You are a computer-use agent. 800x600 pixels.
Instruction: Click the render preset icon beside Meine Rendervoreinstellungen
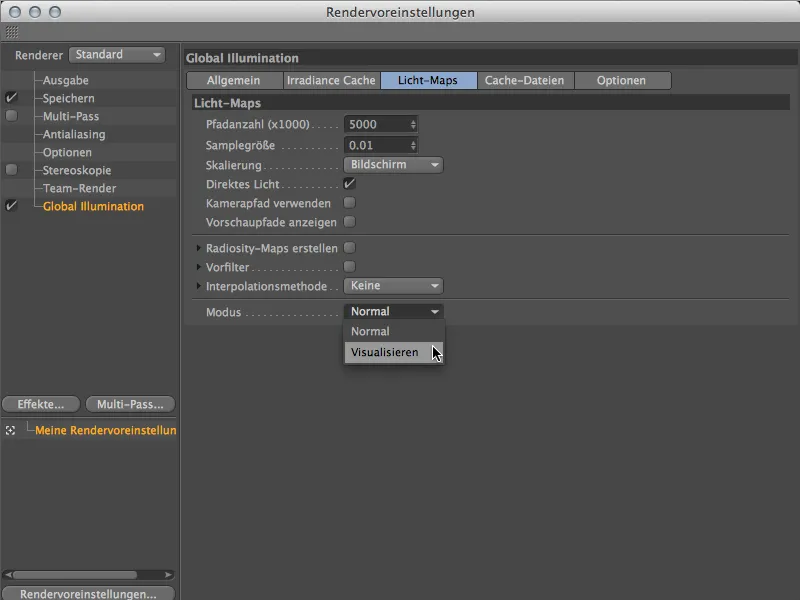coord(9,430)
